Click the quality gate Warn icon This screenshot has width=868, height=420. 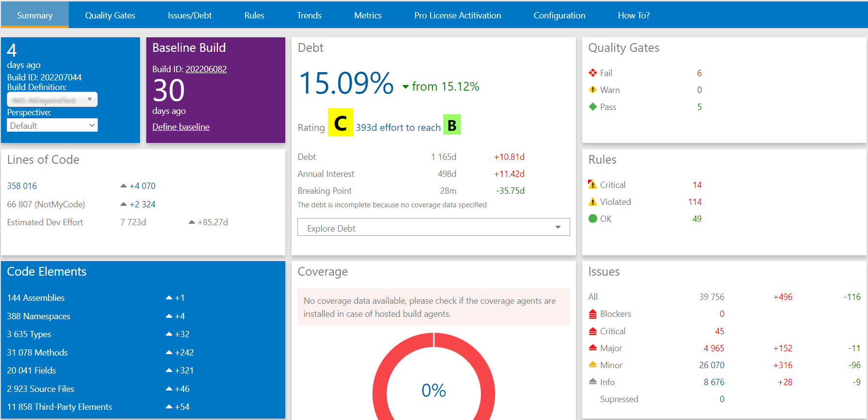(x=593, y=90)
